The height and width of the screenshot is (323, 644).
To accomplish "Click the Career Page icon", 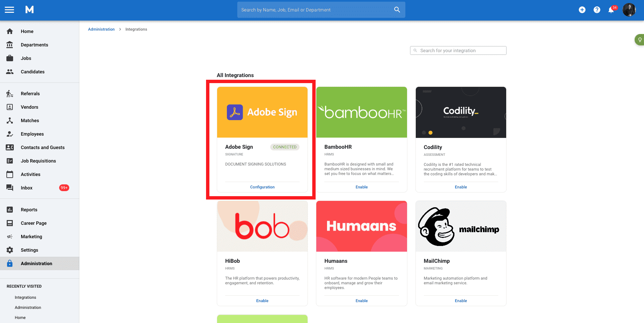I will 10,223.
